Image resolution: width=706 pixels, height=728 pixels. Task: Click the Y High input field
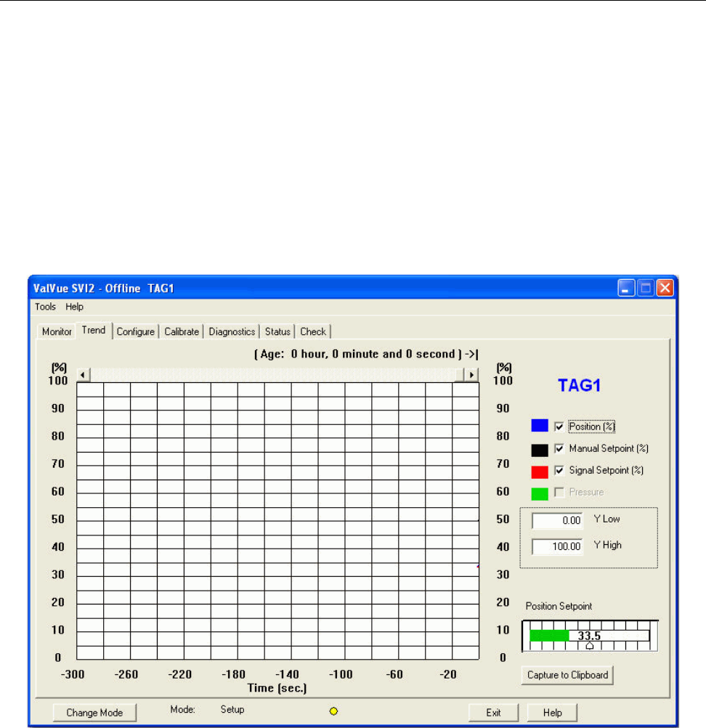(557, 546)
